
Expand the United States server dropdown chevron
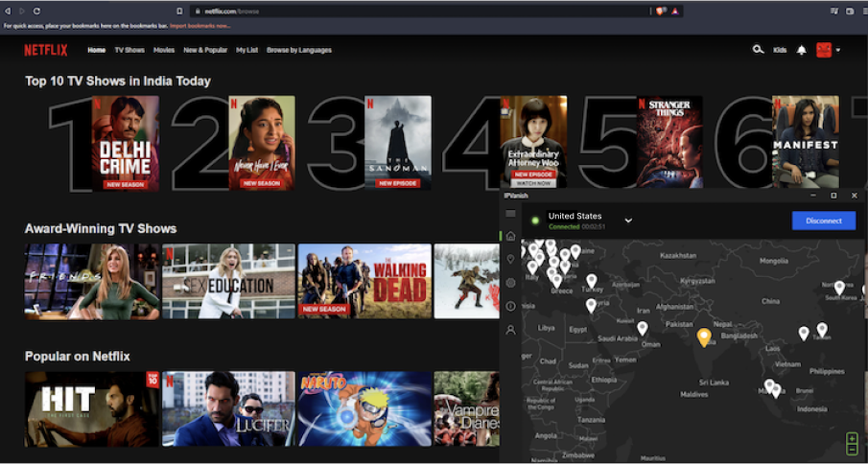pyautogui.click(x=628, y=220)
